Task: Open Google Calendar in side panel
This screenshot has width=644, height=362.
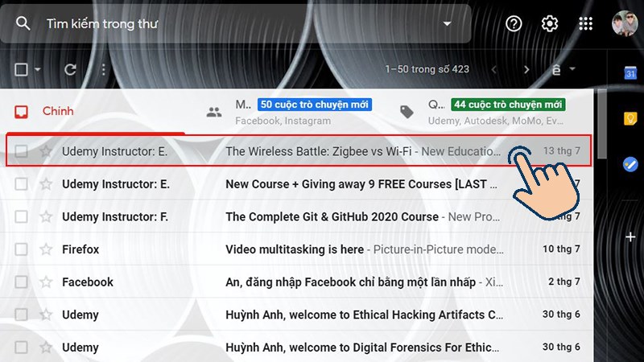Action: 630,73
